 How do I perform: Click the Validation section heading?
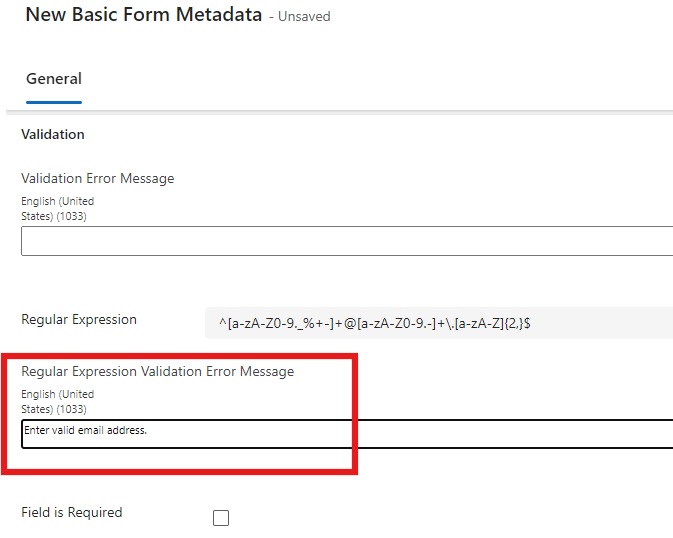pyautogui.click(x=53, y=134)
